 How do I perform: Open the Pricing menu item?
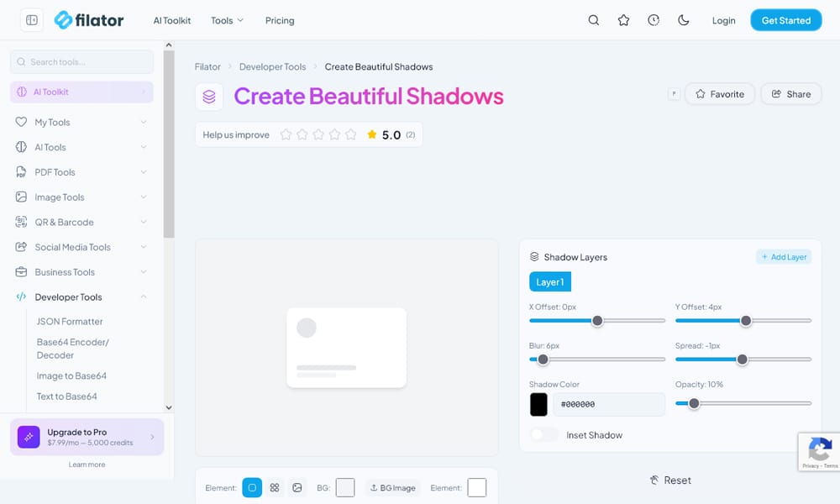click(x=280, y=20)
